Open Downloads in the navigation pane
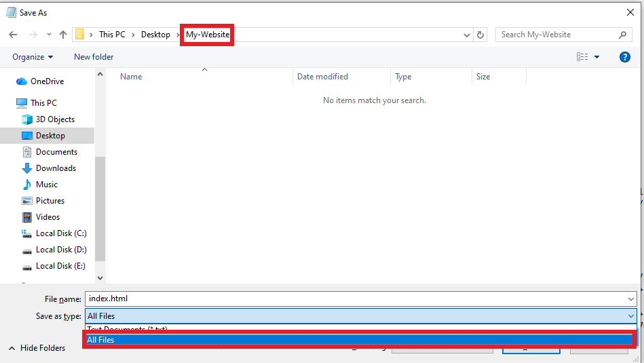 click(x=56, y=168)
